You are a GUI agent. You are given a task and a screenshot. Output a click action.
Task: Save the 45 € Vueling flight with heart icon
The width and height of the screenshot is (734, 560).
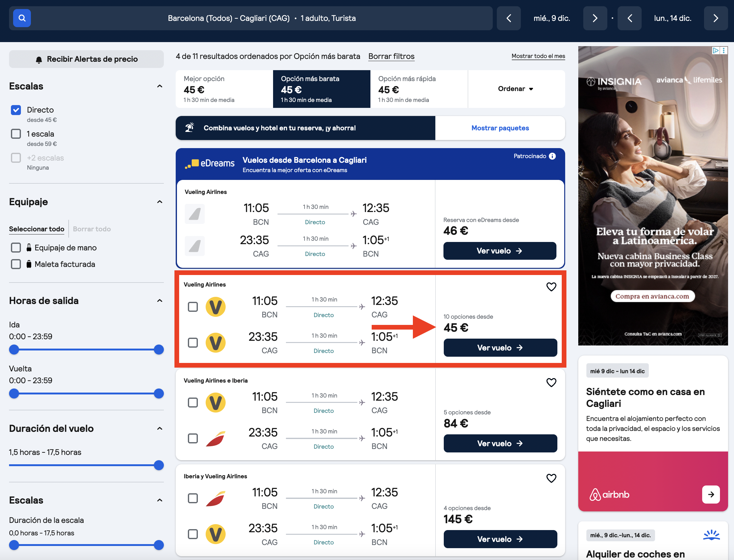[x=551, y=287]
